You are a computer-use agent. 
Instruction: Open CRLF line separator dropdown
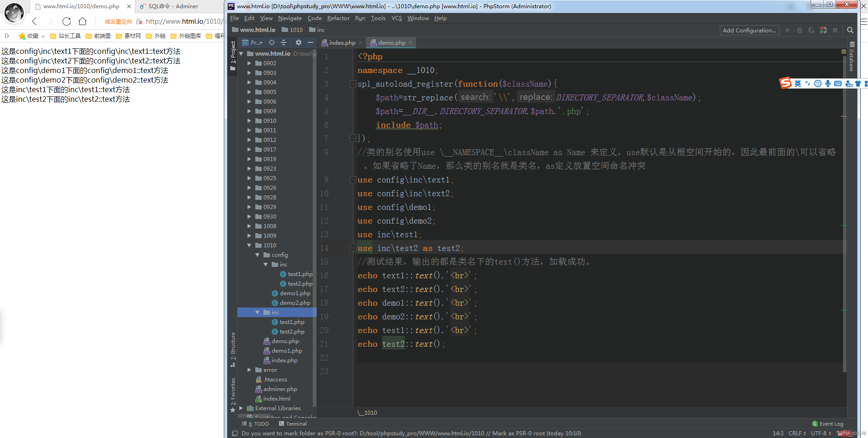click(x=797, y=433)
